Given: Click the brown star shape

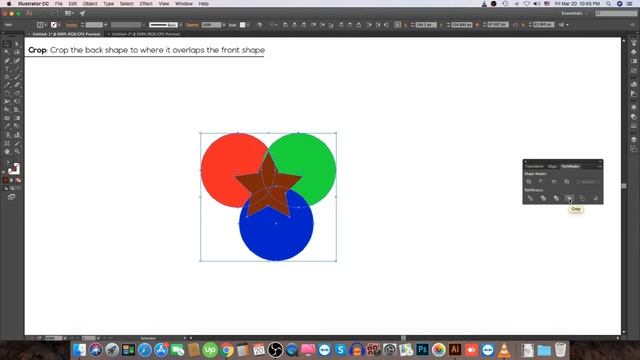Looking at the screenshot, I should coord(268,186).
